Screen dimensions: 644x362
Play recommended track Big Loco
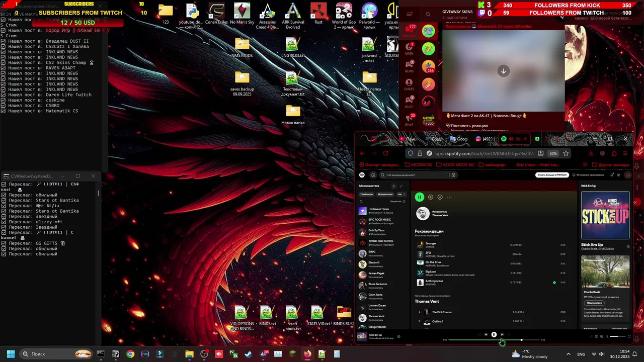[x=493, y=273]
